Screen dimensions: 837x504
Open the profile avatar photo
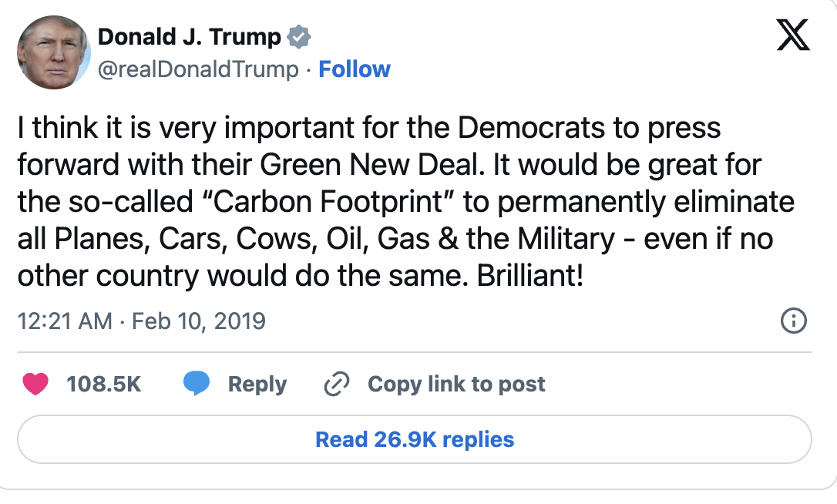pos(53,52)
